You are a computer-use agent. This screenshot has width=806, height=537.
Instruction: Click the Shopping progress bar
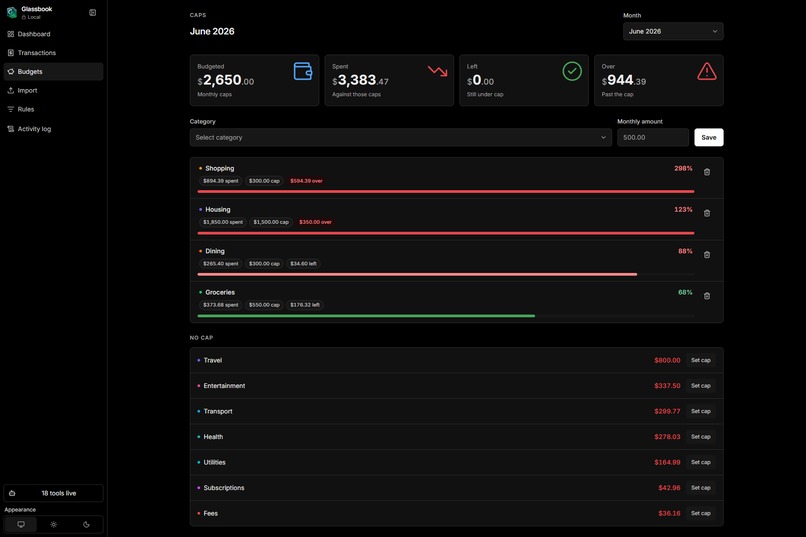pyautogui.click(x=446, y=192)
